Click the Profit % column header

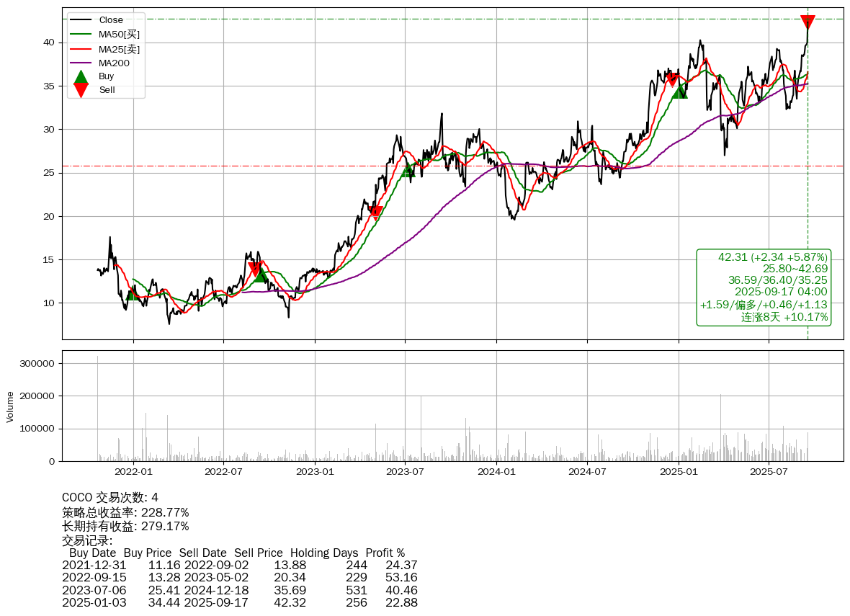coord(385,553)
